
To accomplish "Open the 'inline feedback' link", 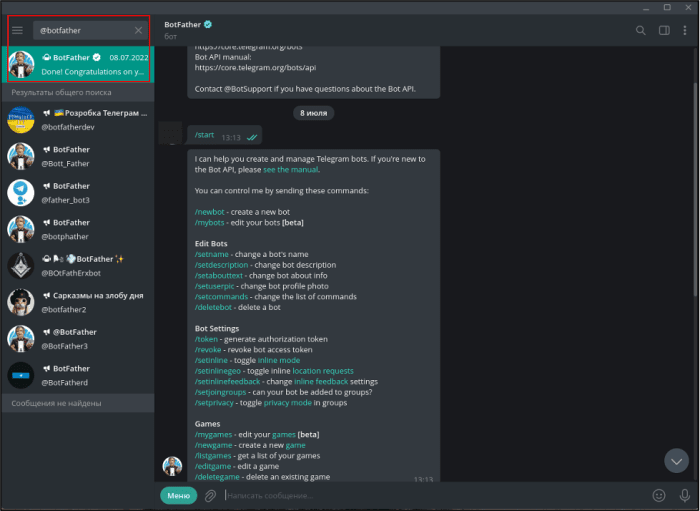I will [x=321, y=382].
